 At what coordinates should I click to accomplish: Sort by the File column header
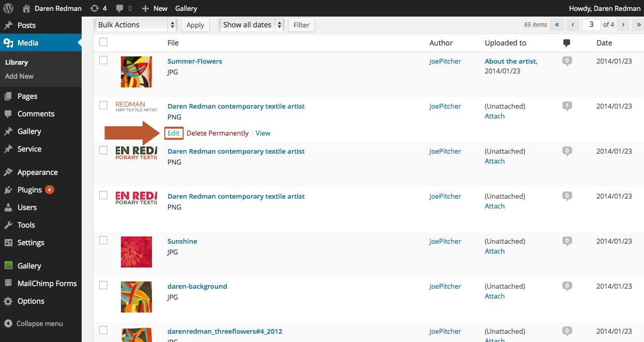pos(173,43)
